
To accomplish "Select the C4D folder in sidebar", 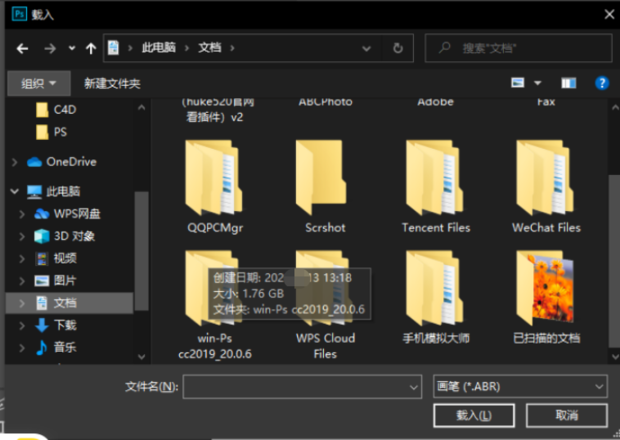I will click(x=56, y=110).
